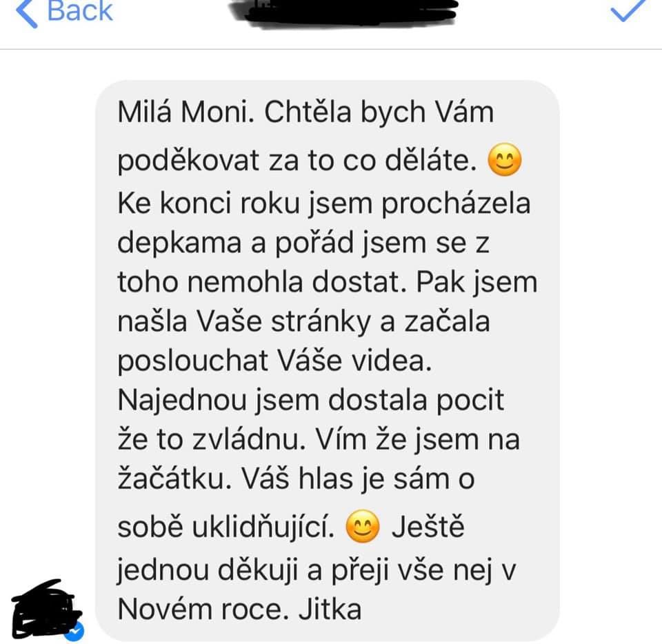This screenshot has width=662, height=644.
Task: Click the phrase "Ke konci roku"
Action: 208,203
